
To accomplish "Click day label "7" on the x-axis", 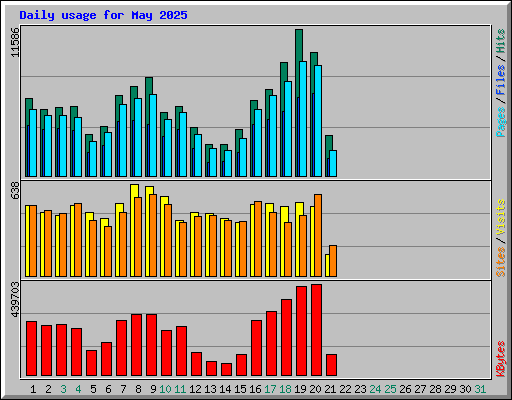I will click(x=123, y=389).
